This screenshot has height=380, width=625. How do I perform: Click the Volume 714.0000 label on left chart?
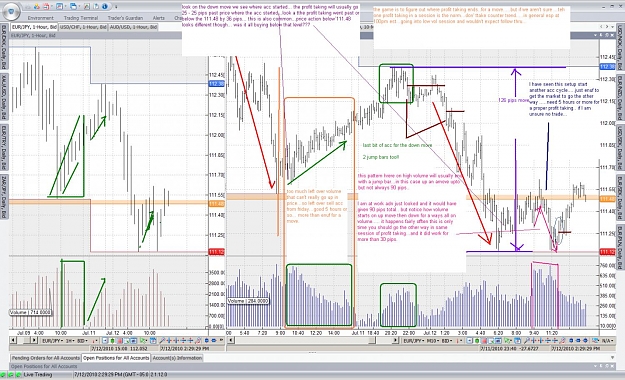(x=31, y=313)
